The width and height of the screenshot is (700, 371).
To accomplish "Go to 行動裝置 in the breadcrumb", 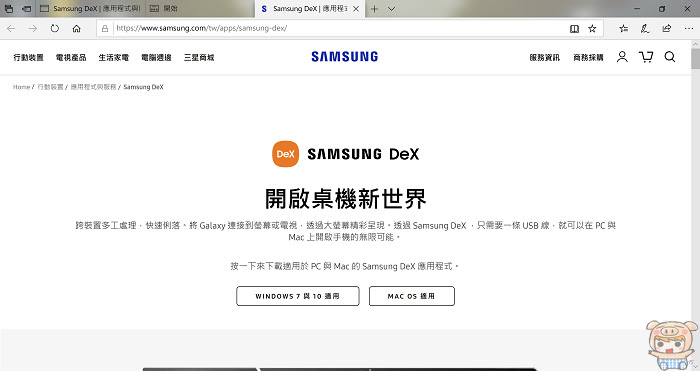I will pos(50,87).
